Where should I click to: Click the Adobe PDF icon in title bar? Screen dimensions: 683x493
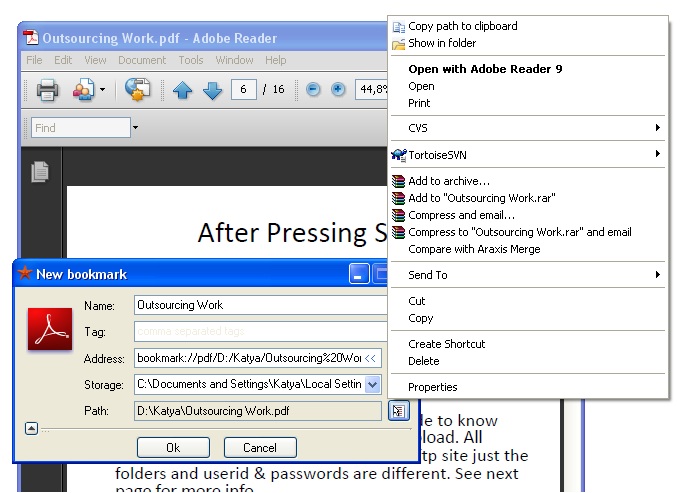point(30,38)
